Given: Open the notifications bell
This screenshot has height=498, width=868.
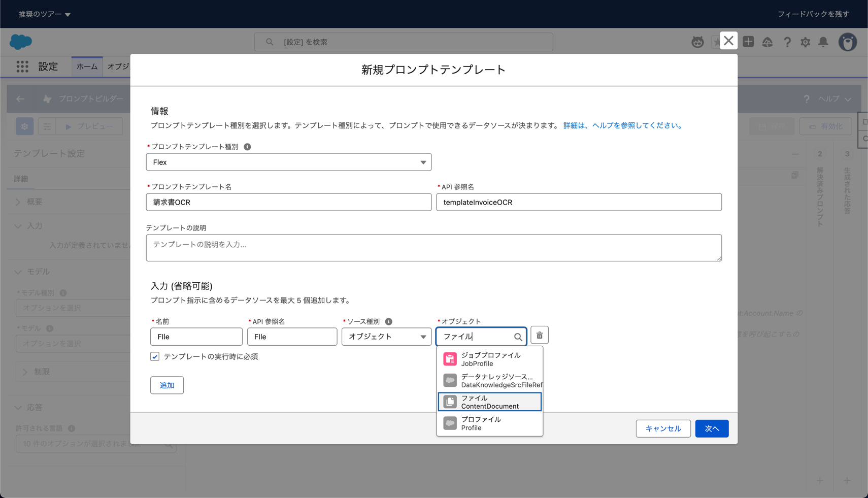Looking at the screenshot, I should tap(823, 42).
